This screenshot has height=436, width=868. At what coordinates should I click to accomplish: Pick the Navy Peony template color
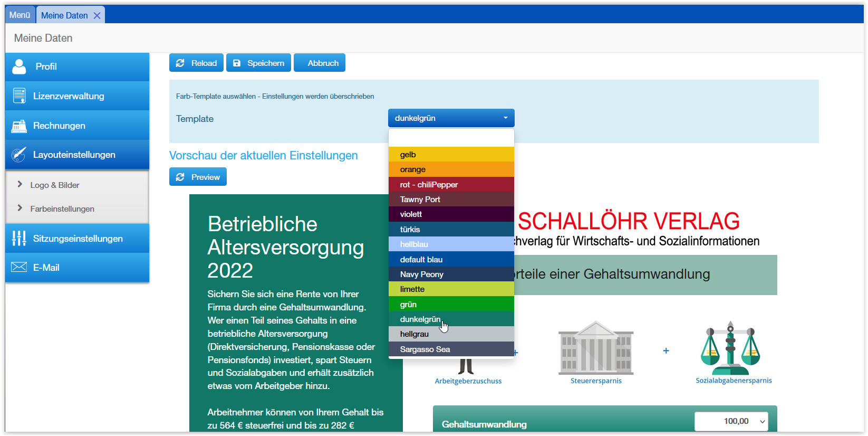[x=451, y=274]
